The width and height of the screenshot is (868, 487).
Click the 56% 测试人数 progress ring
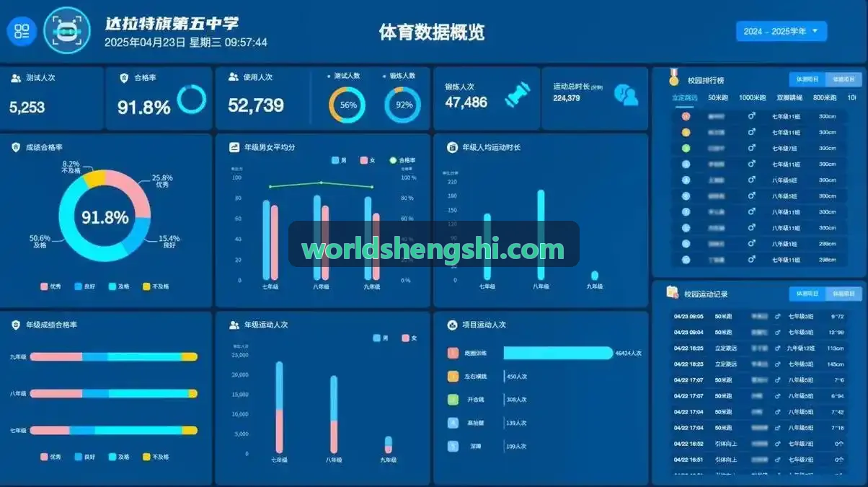(347, 105)
